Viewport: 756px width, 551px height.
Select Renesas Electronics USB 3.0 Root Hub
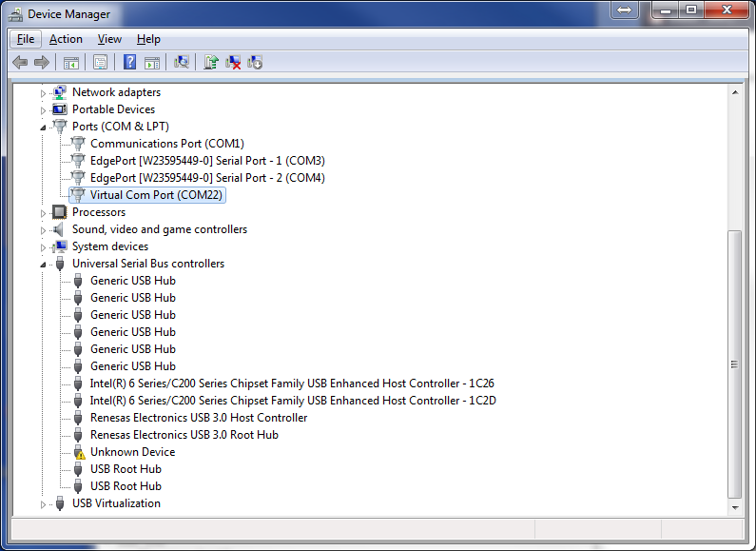click(184, 435)
